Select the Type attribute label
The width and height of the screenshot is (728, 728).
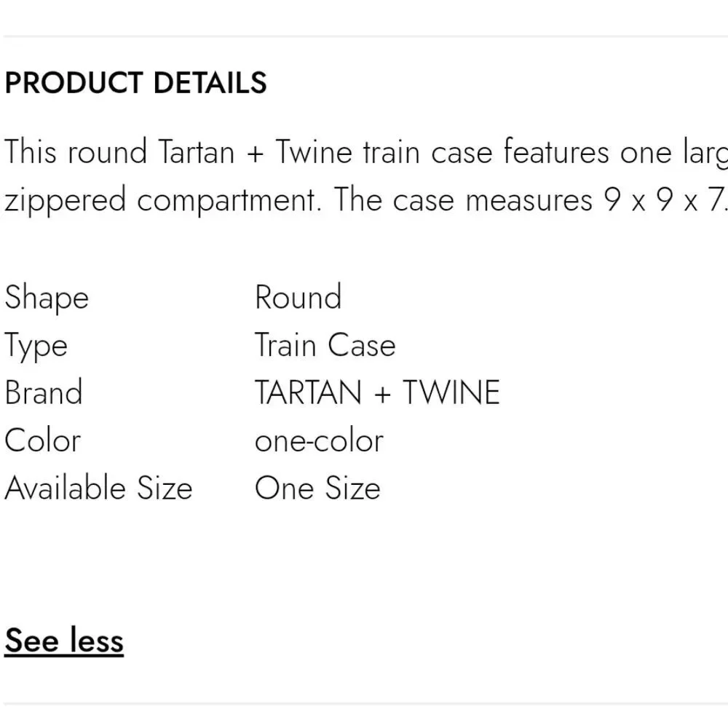coord(36,347)
